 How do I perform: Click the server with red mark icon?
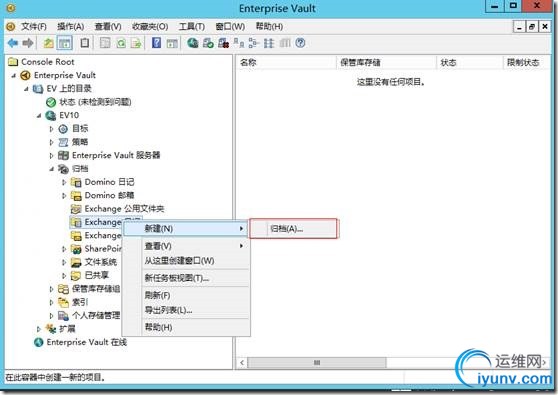coord(223,43)
